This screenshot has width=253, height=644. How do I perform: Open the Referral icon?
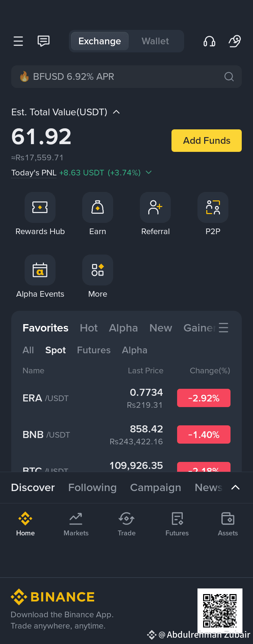[x=155, y=207]
